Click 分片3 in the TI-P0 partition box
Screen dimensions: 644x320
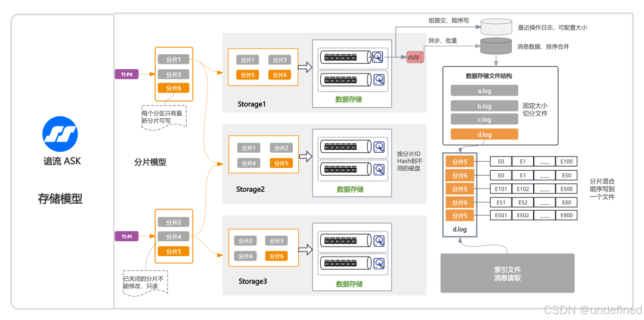pos(174,75)
